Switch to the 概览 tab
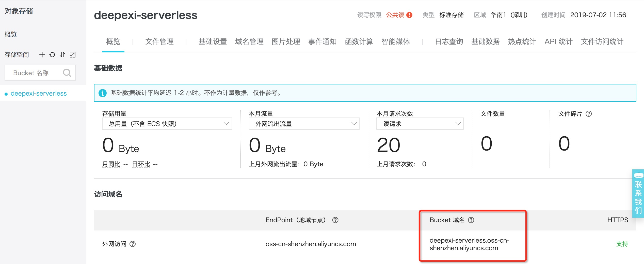Viewport: 644px width, 264px height. 113,41
